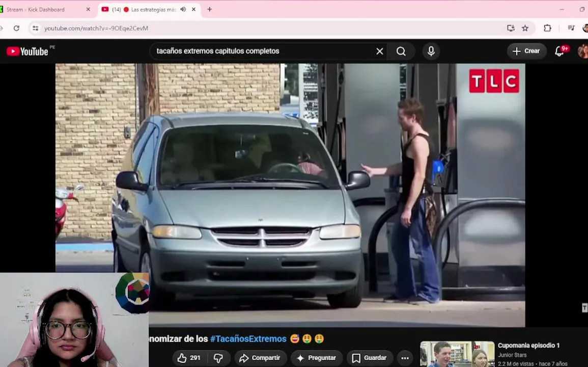Start voice search with the microphone
The height and width of the screenshot is (367, 588).
coord(431,51)
